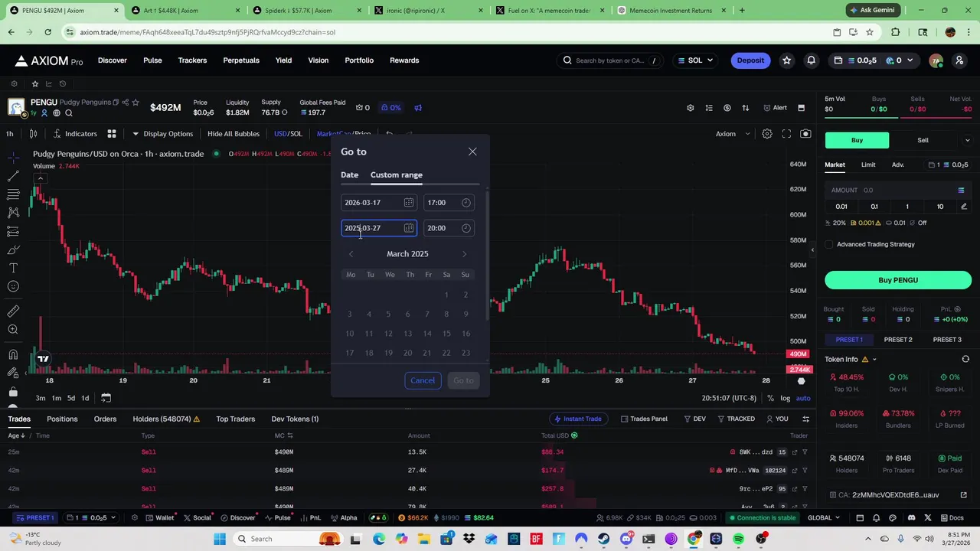Open the account settings user icon

pyautogui.click(x=959, y=60)
